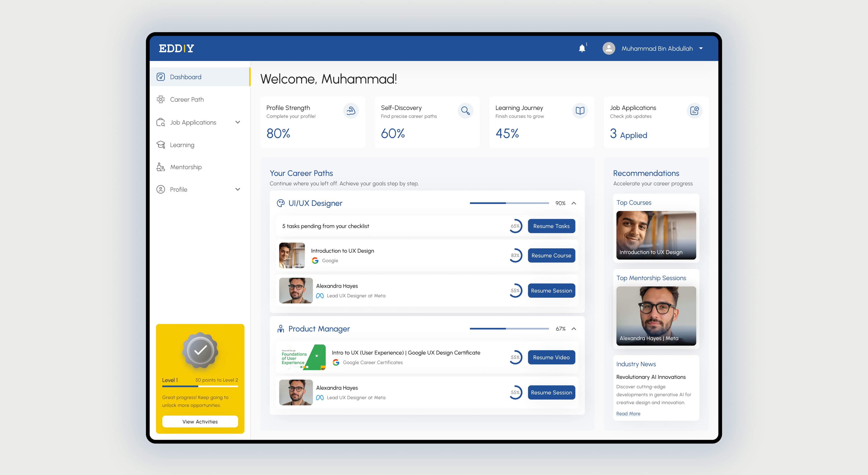Screen dimensions: 868x475
Task: Collapse the UI/UX Designer career path
Action: pyautogui.click(x=574, y=203)
